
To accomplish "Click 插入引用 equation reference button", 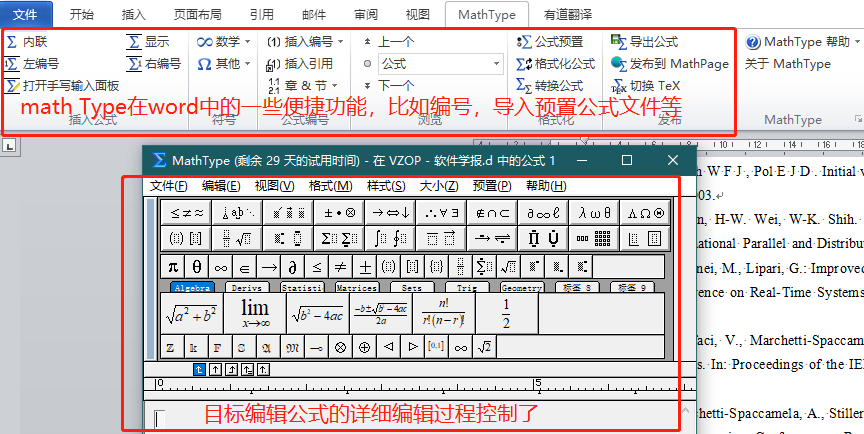I will (299, 64).
